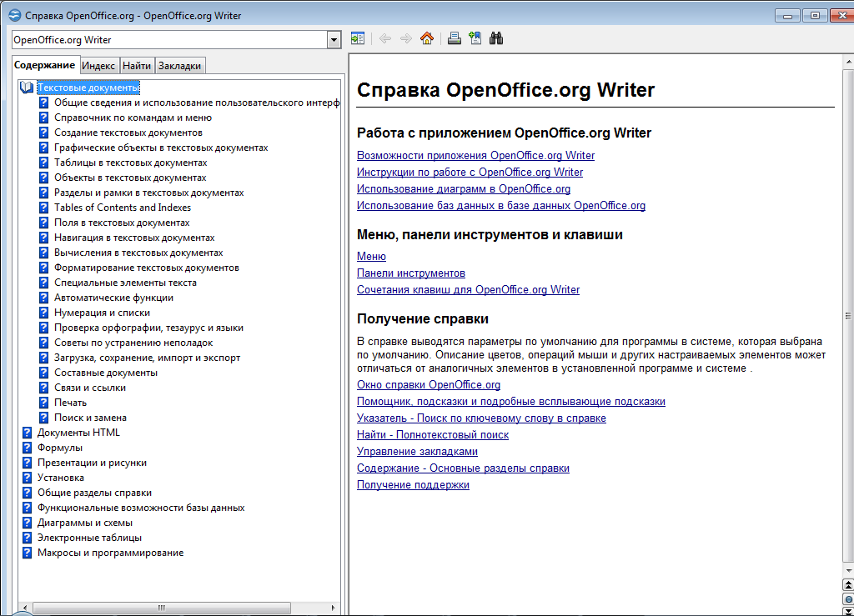Click the question icon beside Диаграммы и схемы
This screenshot has width=854, height=616.
[28, 523]
